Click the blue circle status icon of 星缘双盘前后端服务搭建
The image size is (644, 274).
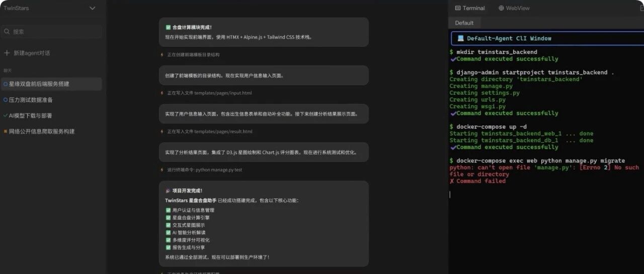[x=6, y=84]
